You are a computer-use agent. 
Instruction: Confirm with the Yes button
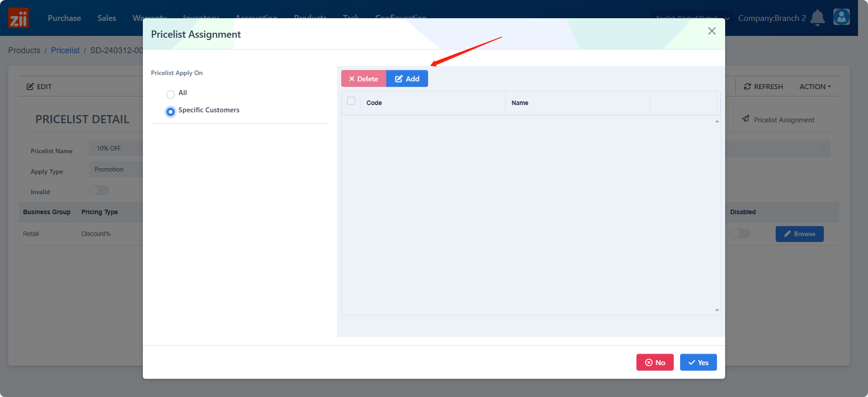(x=698, y=362)
